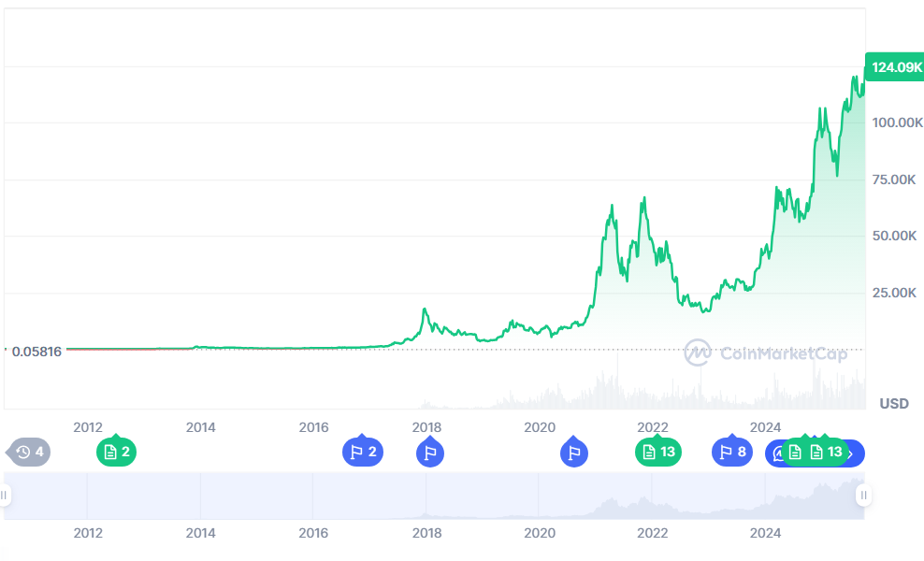
Task: Click the blue flag marker below 2018
Action: [429, 453]
